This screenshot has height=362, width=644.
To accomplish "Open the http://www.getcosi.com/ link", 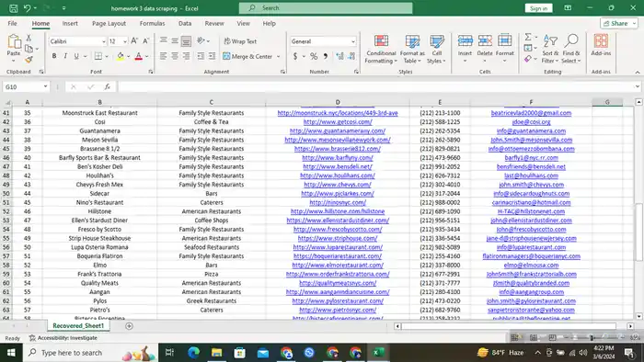I will pos(338,122).
